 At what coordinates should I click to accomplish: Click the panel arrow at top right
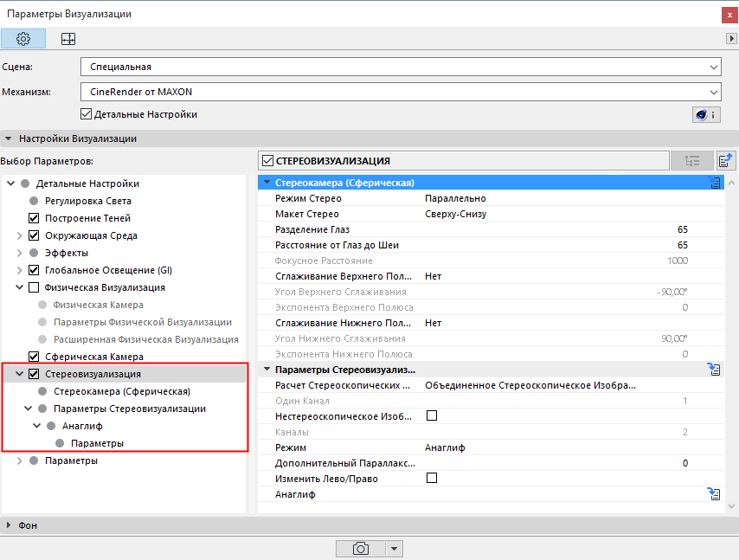731,39
